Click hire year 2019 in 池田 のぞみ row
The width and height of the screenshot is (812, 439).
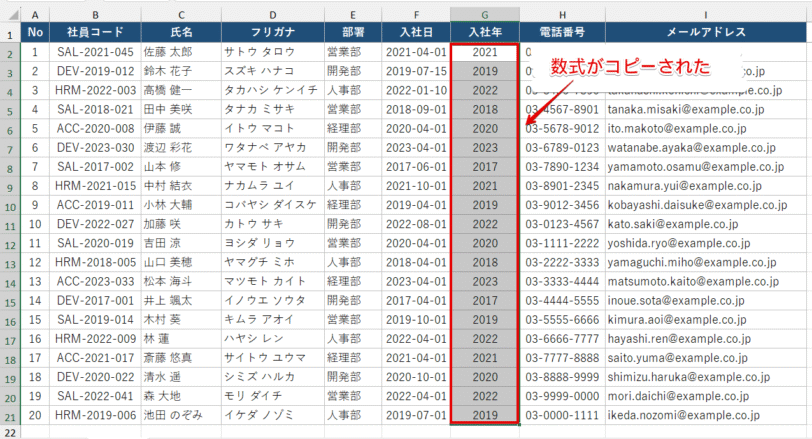click(x=485, y=415)
